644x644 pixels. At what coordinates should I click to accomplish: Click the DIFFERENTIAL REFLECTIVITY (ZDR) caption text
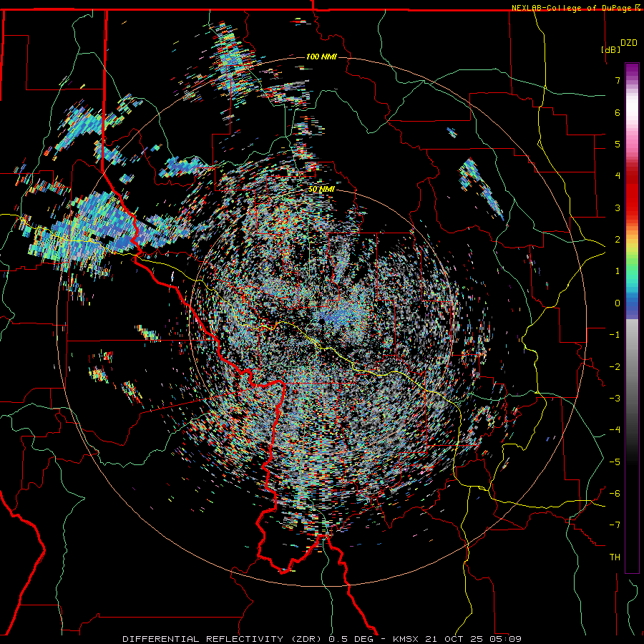point(222,639)
